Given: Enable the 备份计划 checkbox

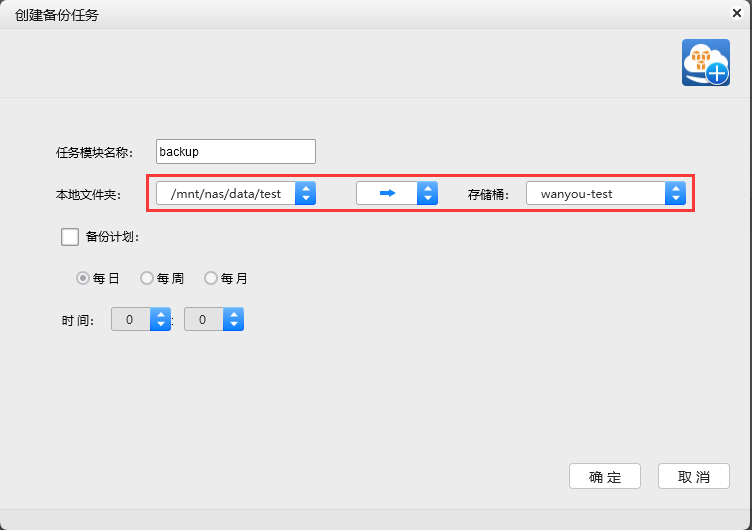Looking at the screenshot, I should (70, 237).
